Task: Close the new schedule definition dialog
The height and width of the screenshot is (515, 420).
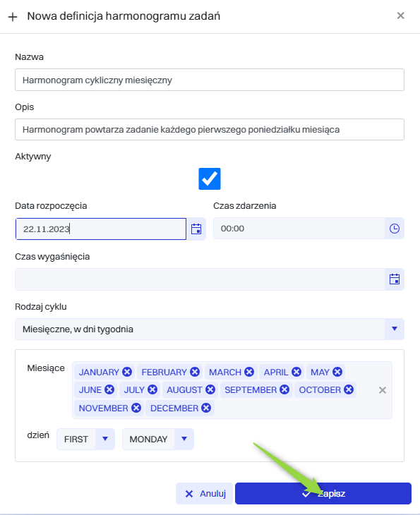Action: click(x=400, y=16)
